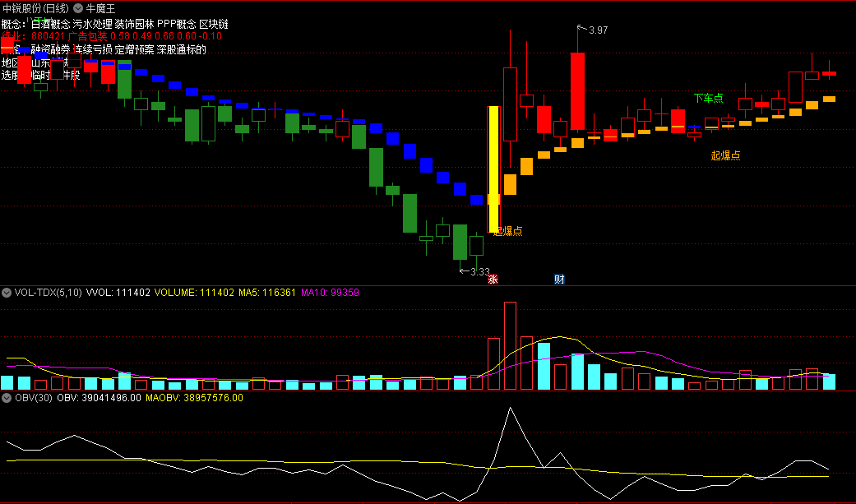
Task: Click the blue 财 marker icon
Action: [x=559, y=279]
